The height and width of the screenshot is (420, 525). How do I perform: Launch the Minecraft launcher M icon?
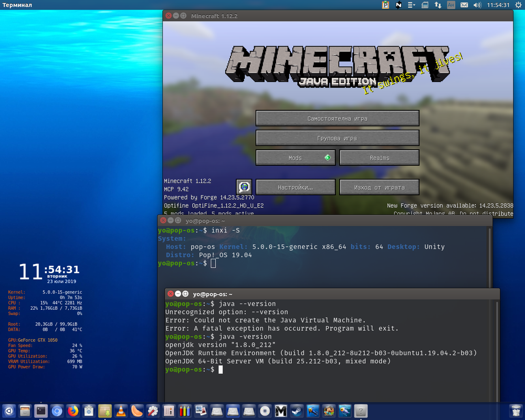coord(281,411)
